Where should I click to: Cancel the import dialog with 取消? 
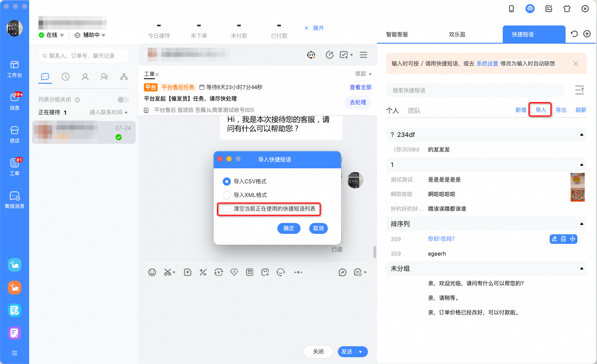pyautogui.click(x=318, y=228)
